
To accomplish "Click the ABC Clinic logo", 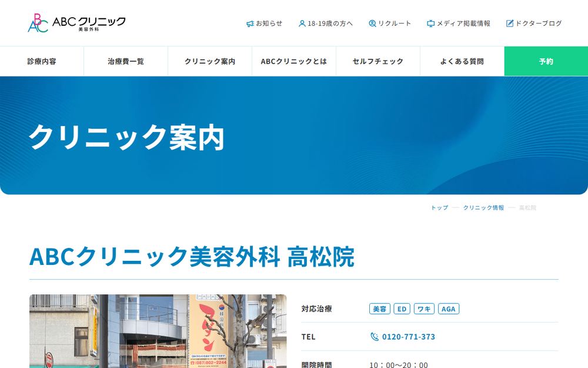I will (x=76, y=23).
